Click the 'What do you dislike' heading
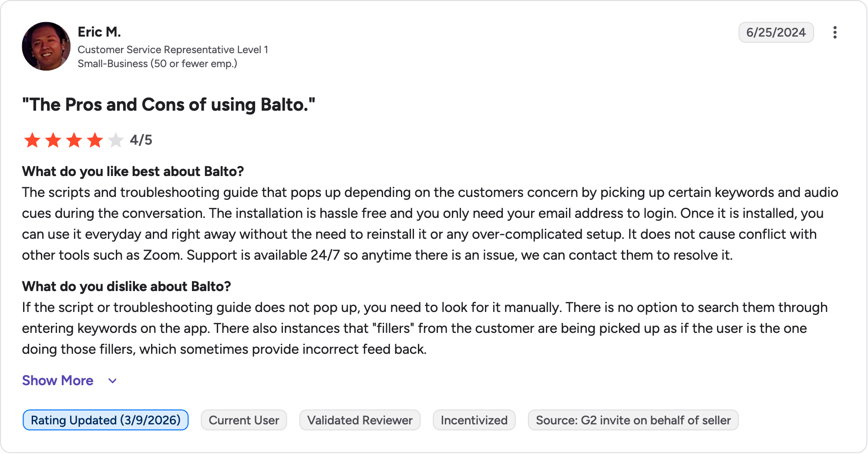This screenshot has height=454, width=868. pyautogui.click(x=126, y=286)
